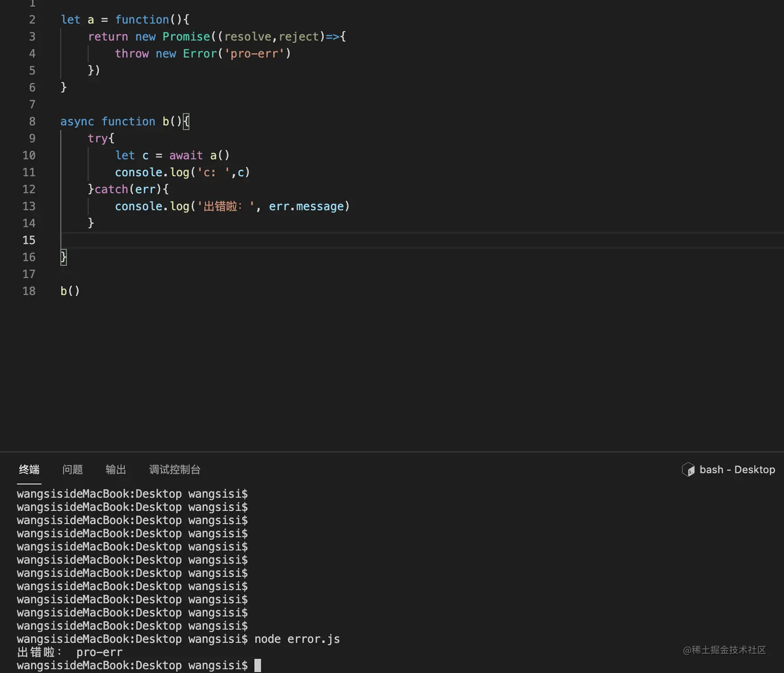Click the 'resolve' parameter on line 3

[x=248, y=37]
